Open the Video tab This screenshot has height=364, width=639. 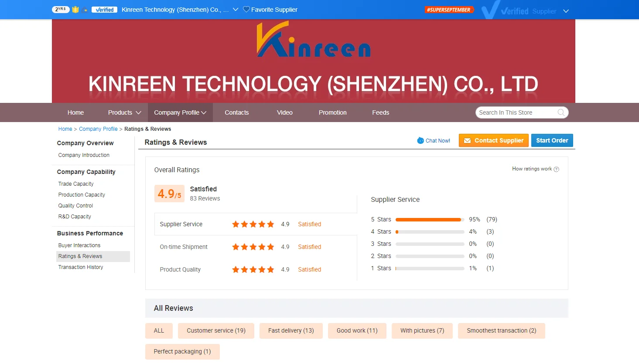(285, 112)
